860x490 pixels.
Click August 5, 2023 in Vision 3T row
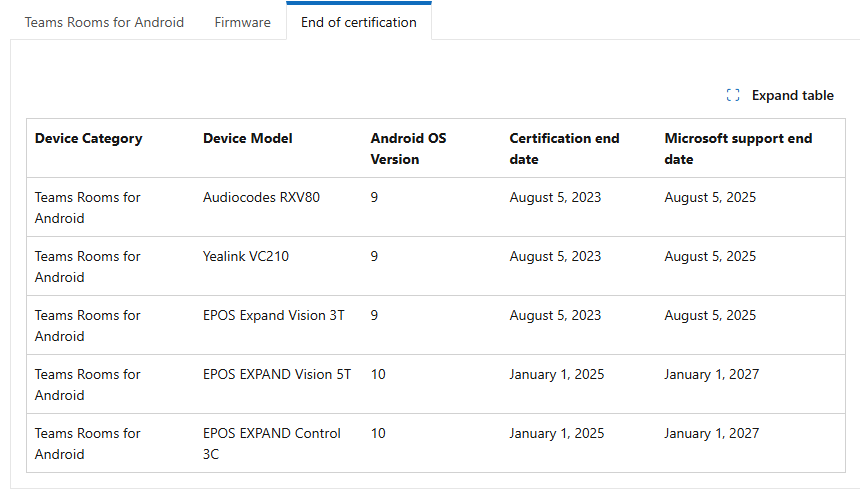pyautogui.click(x=555, y=316)
